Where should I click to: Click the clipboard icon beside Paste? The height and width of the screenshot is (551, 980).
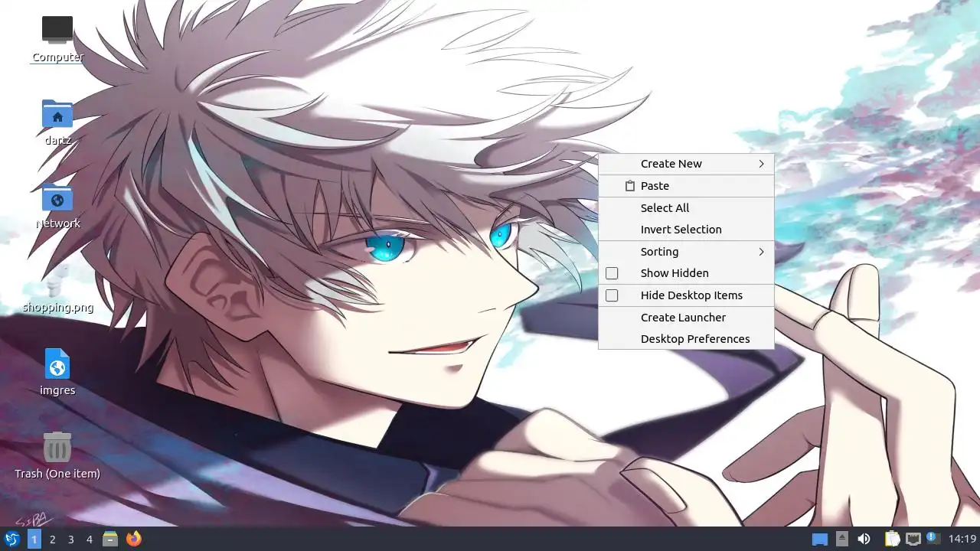pyautogui.click(x=630, y=186)
